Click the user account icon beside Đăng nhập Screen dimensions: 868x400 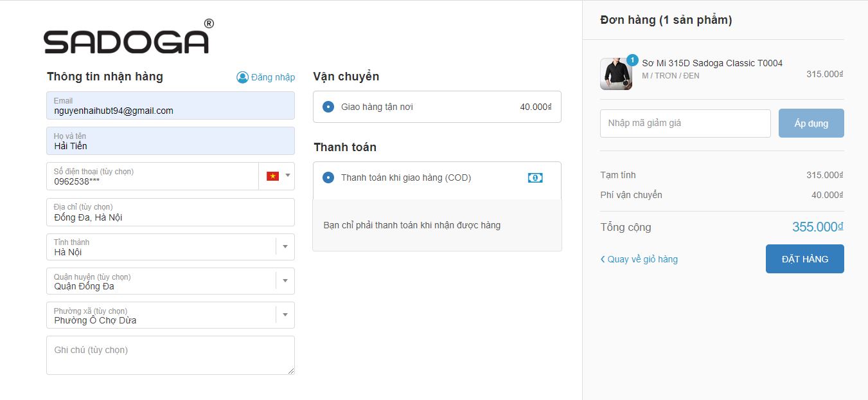(242, 77)
